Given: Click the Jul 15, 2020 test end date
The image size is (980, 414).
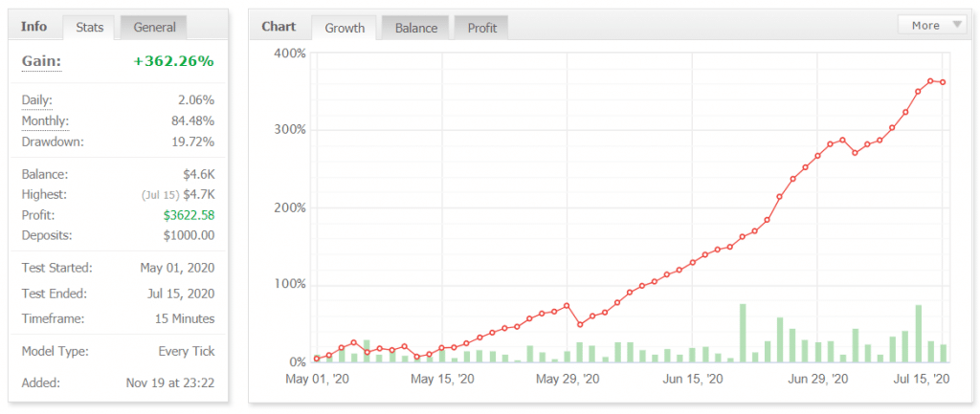Looking at the screenshot, I should (x=179, y=294).
